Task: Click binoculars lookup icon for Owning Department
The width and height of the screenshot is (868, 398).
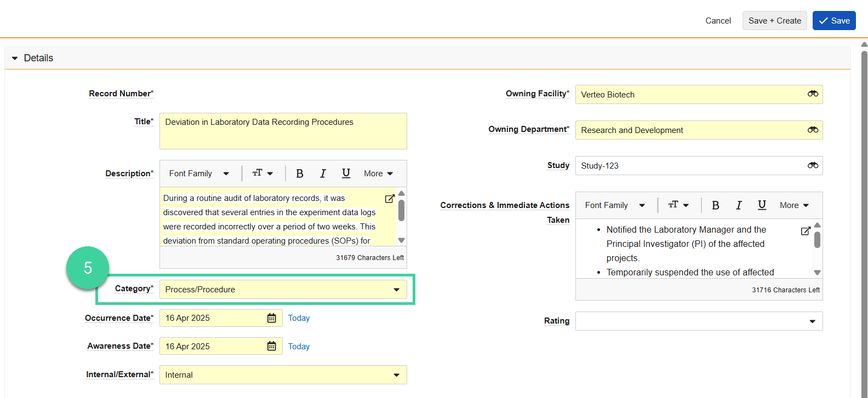Action: pyautogui.click(x=813, y=130)
